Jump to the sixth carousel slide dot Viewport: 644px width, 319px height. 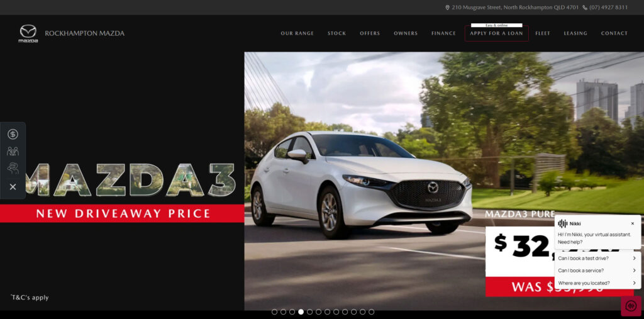point(318,312)
